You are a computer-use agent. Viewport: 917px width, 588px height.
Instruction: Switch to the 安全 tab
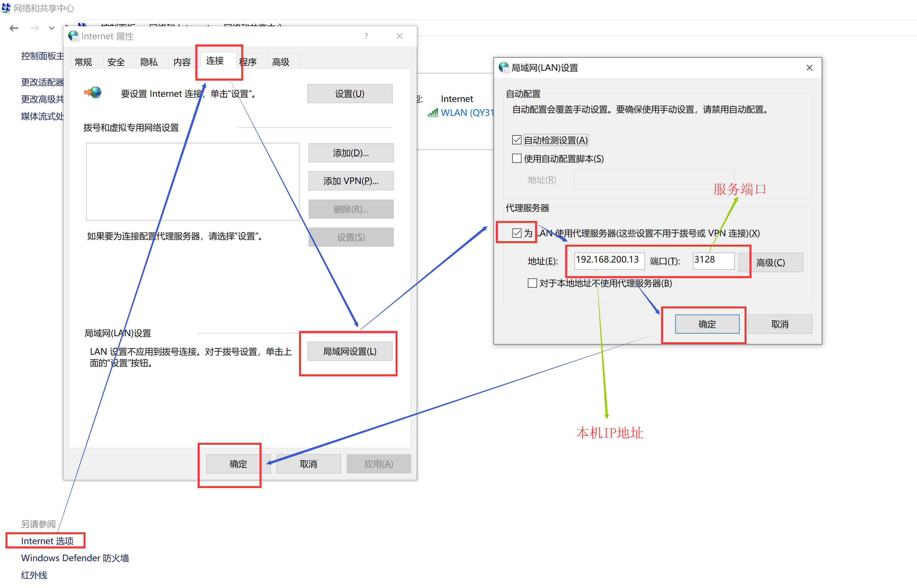pos(116,62)
